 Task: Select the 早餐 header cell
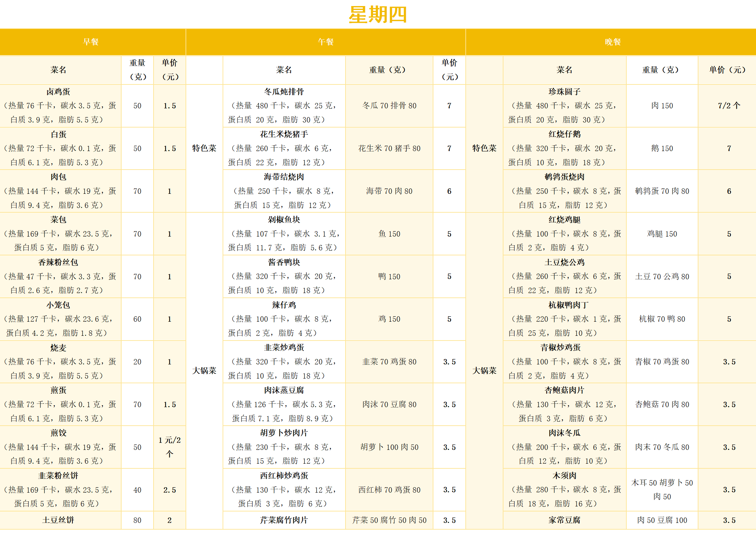[91, 42]
